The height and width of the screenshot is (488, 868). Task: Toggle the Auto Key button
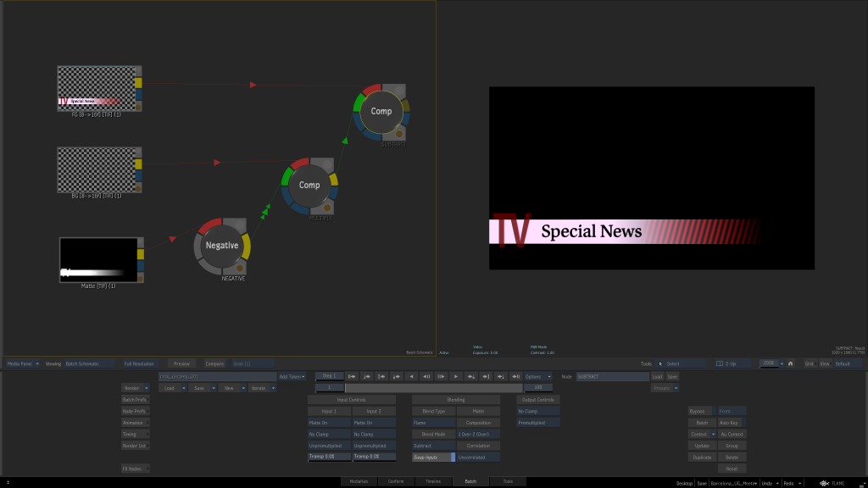731,423
